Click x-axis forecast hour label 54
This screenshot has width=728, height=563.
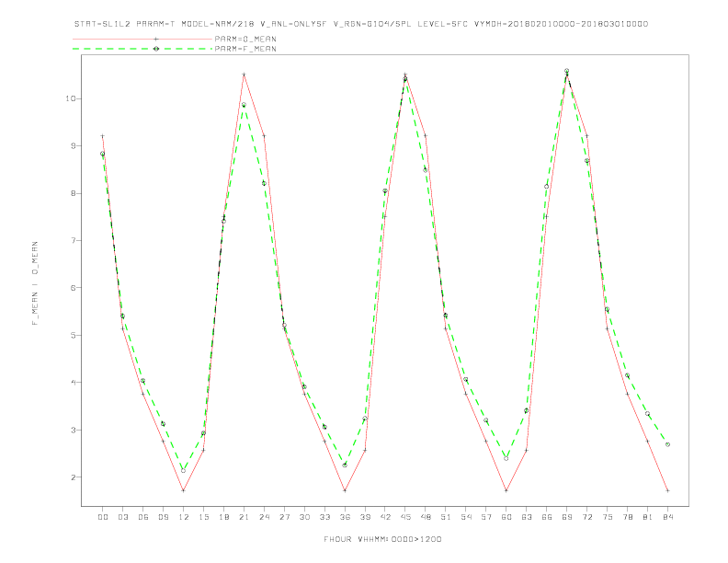(x=466, y=517)
